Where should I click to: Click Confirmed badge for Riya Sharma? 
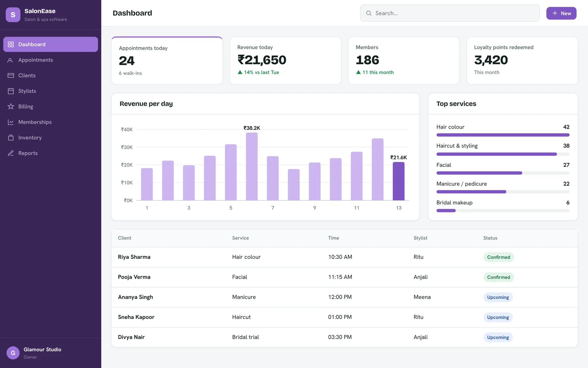click(498, 257)
